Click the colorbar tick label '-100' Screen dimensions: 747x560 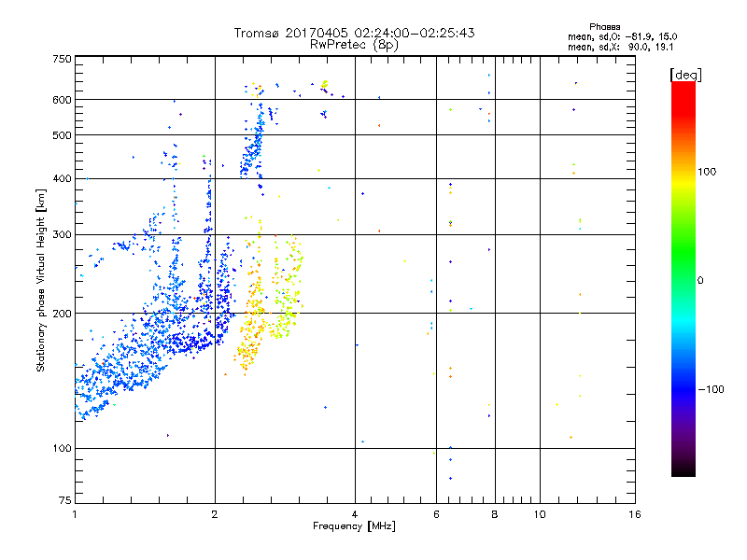click(711, 389)
